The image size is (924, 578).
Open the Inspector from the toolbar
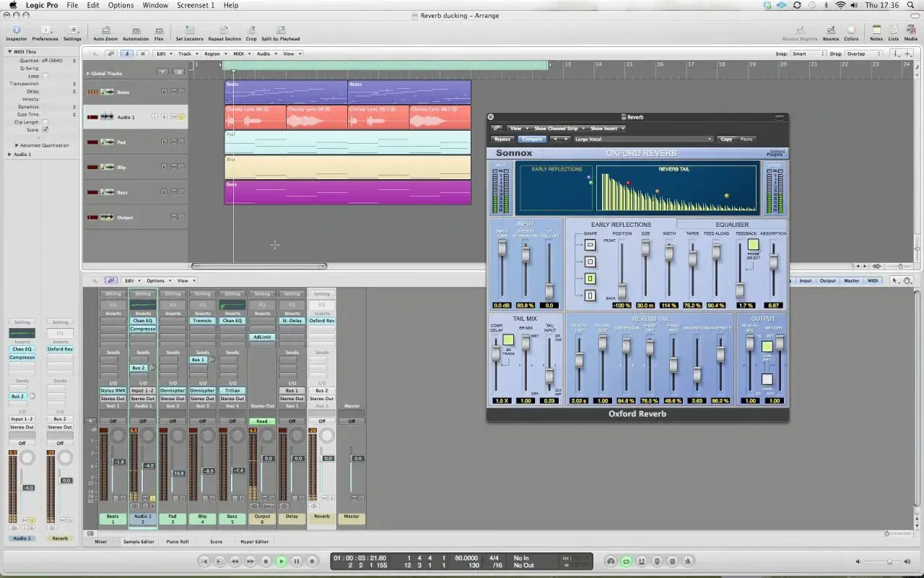click(x=16, y=33)
